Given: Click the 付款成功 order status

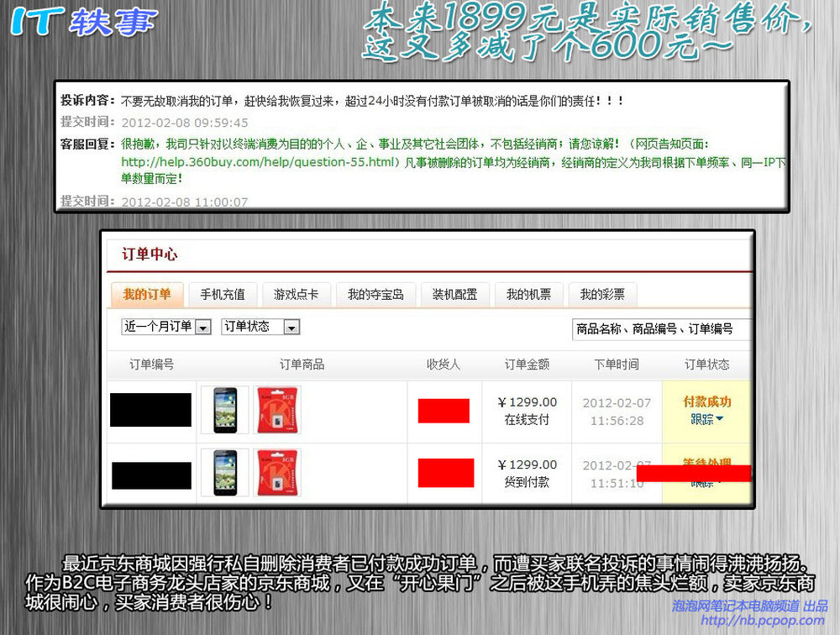Looking at the screenshot, I should 707,401.
